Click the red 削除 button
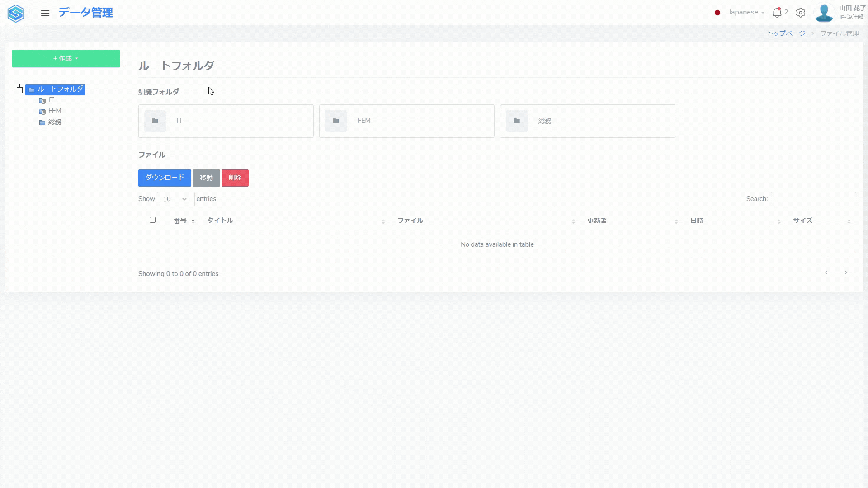This screenshot has height=488, width=868. [235, 178]
